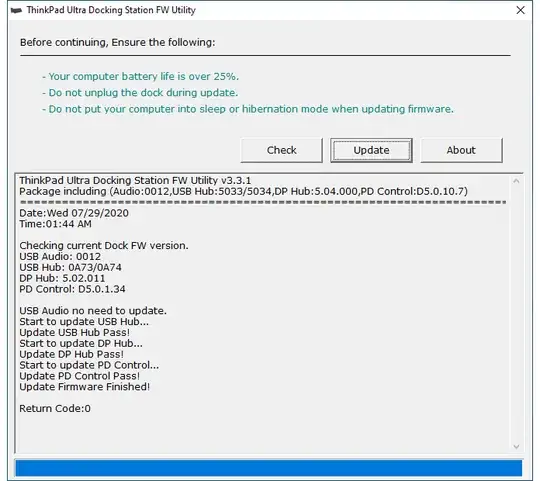Screen dimensions: 540x481
Task: Click the battery life over 25% notice
Action: (140, 76)
